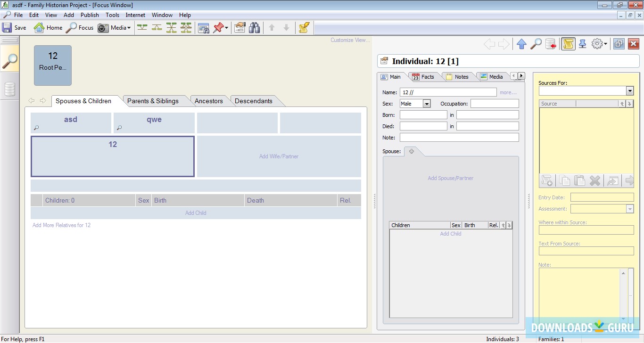This screenshot has height=343, width=644.
Task: Select the Spouses & Children tab
Action: click(83, 101)
